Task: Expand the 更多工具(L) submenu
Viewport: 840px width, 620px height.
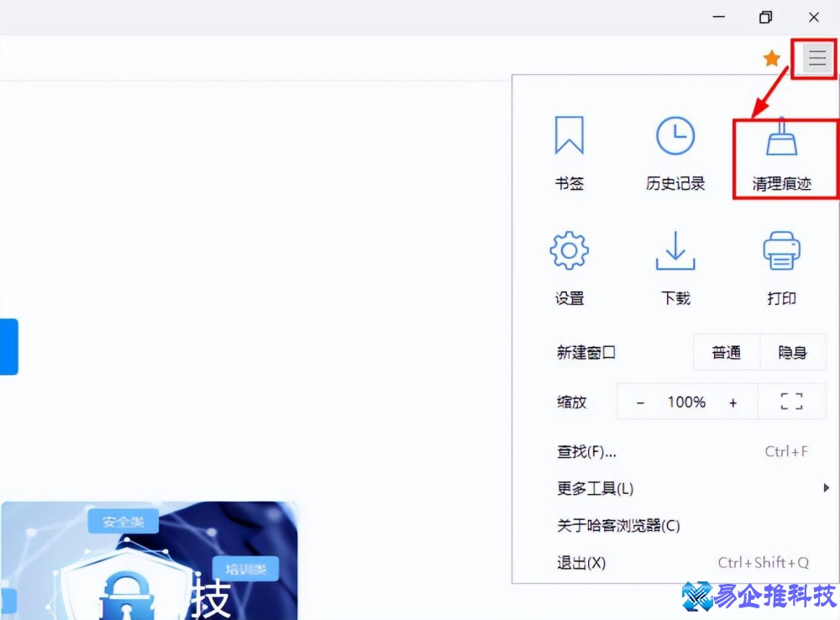Action: [x=595, y=488]
